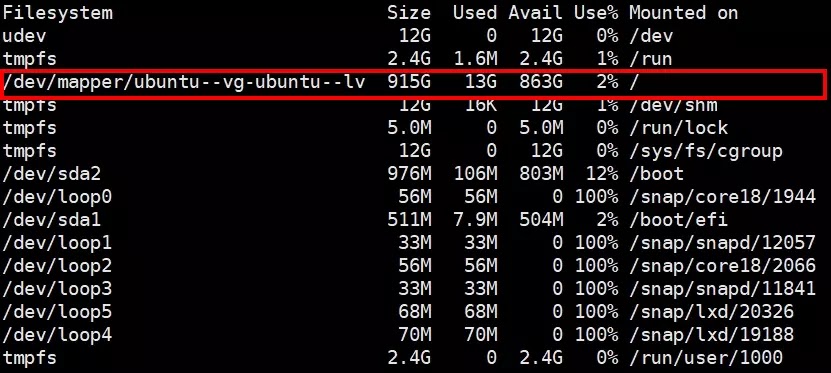Select the /boot/efi mount point
The width and height of the screenshot is (831, 373).
click(679, 220)
